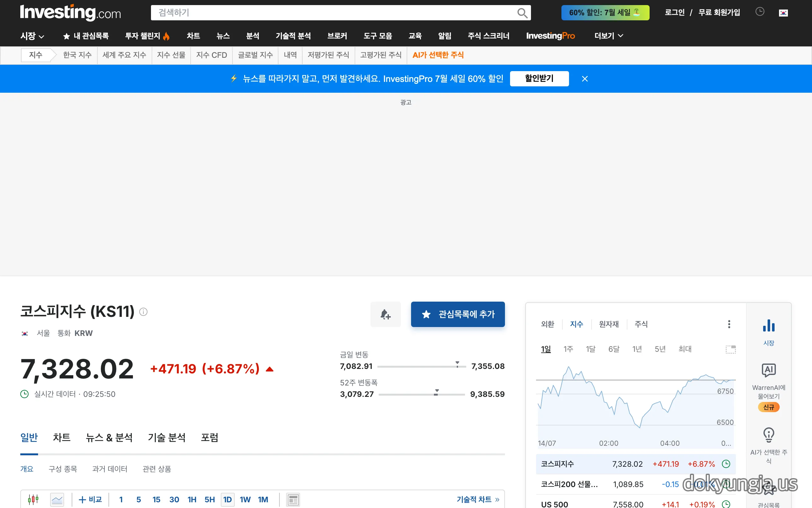The width and height of the screenshot is (812, 508).
Task: Open 구성 종목 sub-tab
Action: click(63, 469)
